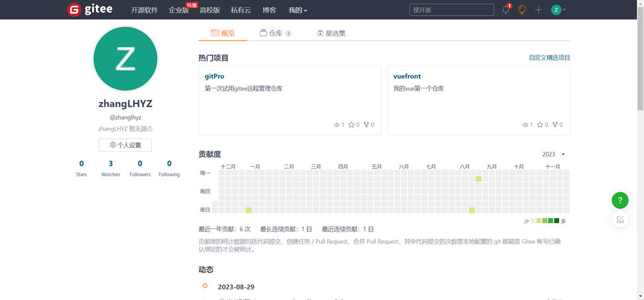This screenshot has width=644, height=300.
Task: Click the 最近连续贡献 text
Action: click(347, 229)
